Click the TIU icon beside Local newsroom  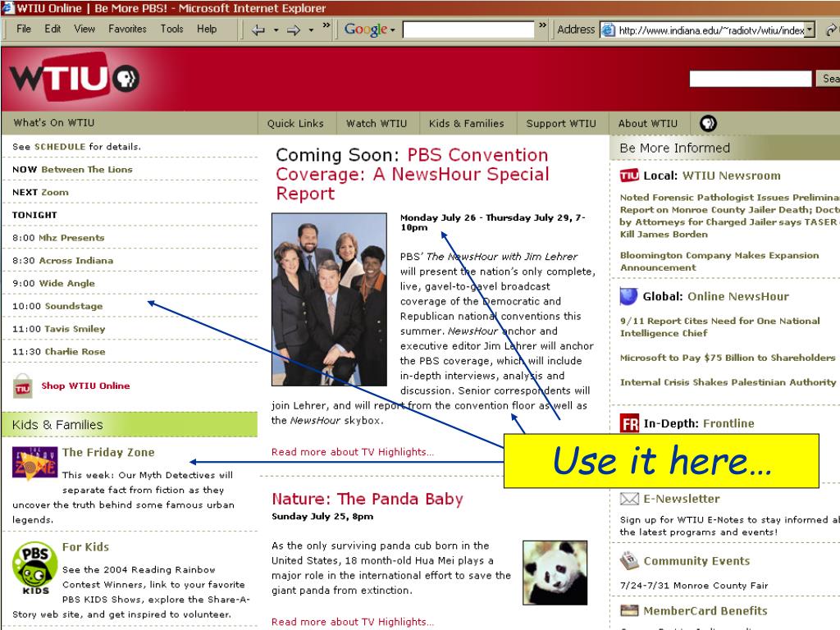click(629, 176)
